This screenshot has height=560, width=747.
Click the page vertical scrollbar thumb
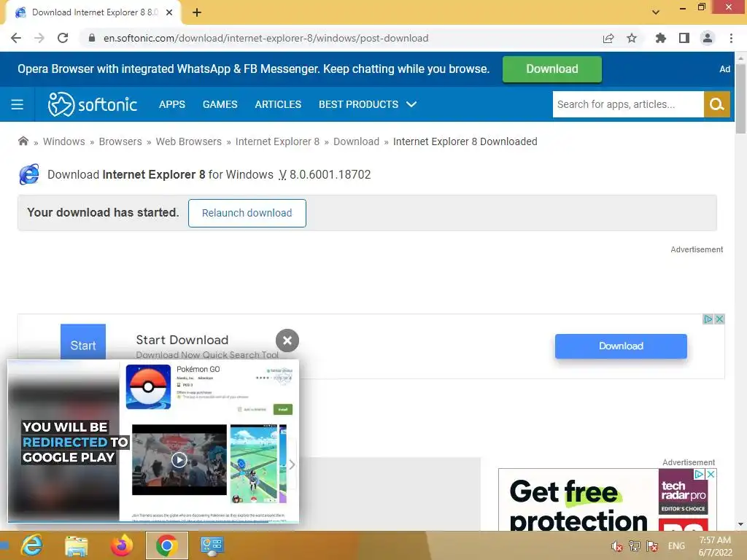point(740,98)
